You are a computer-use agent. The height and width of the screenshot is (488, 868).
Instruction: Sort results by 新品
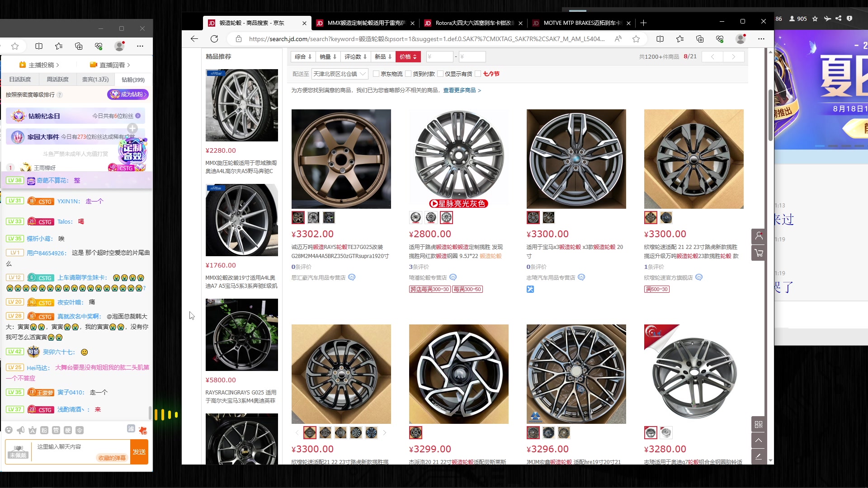pos(383,56)
